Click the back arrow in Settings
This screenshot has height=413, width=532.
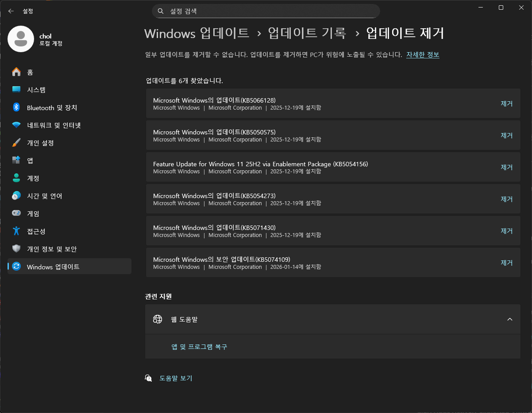pos(11,11)
